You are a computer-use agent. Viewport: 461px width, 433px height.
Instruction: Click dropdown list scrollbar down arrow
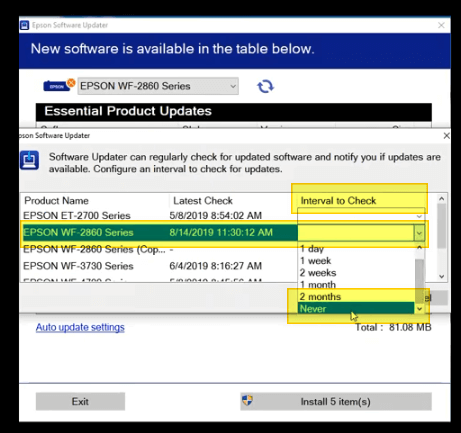[x=420, y=309]
